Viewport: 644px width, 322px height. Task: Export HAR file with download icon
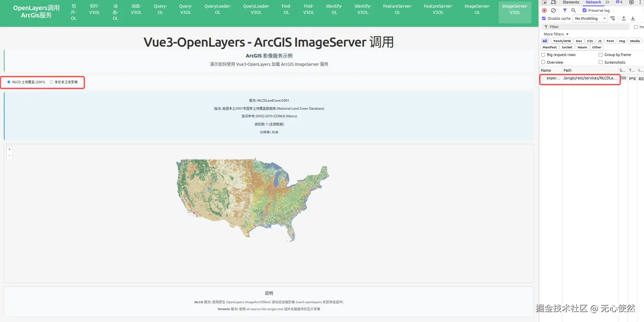[633, 18]
